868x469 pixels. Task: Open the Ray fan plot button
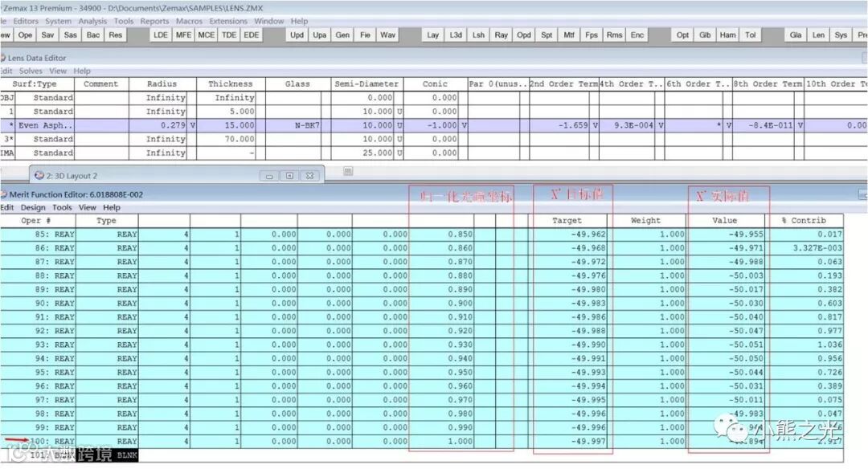point(501,35)
